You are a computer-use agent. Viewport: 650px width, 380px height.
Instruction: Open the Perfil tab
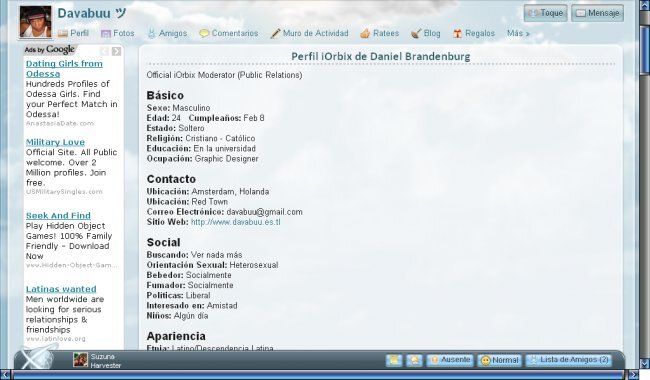click(x=73, y=33)
